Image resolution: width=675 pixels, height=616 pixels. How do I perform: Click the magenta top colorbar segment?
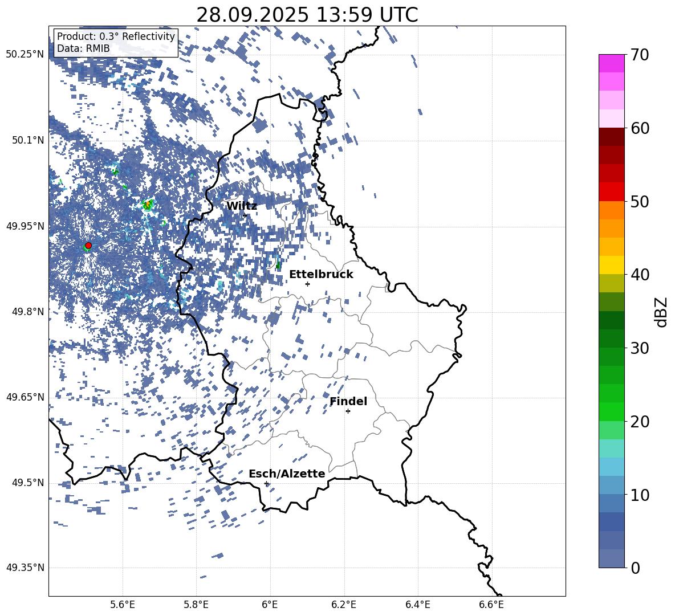611,64
